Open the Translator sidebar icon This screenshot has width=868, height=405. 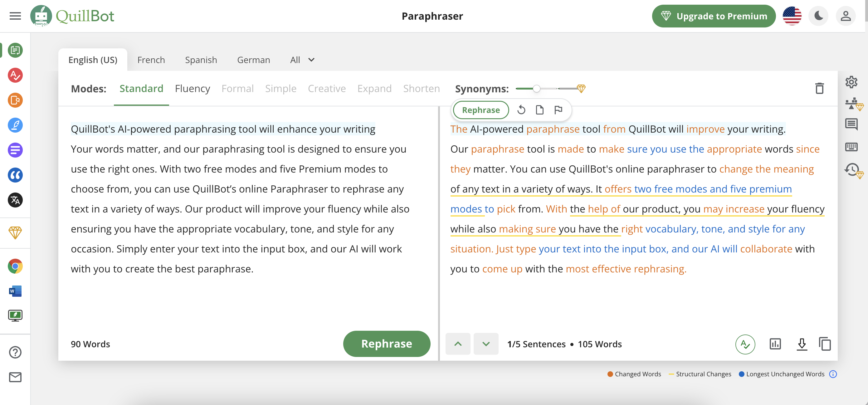tap(15, 200)
